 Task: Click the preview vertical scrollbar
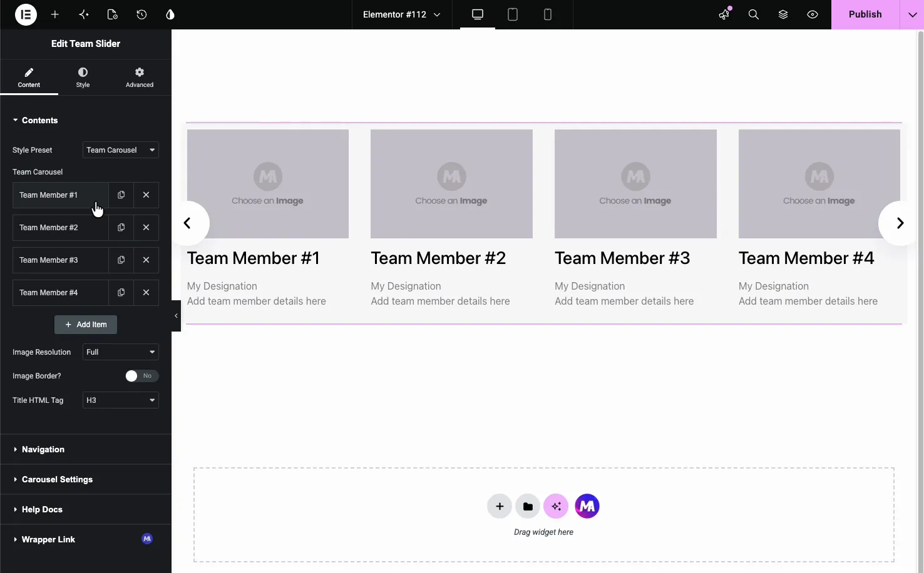tap(920, 300)
